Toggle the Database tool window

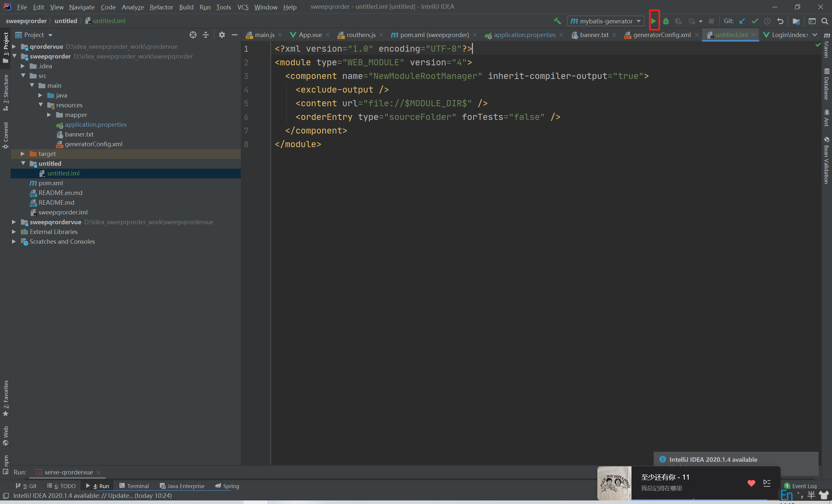point(826,84)
